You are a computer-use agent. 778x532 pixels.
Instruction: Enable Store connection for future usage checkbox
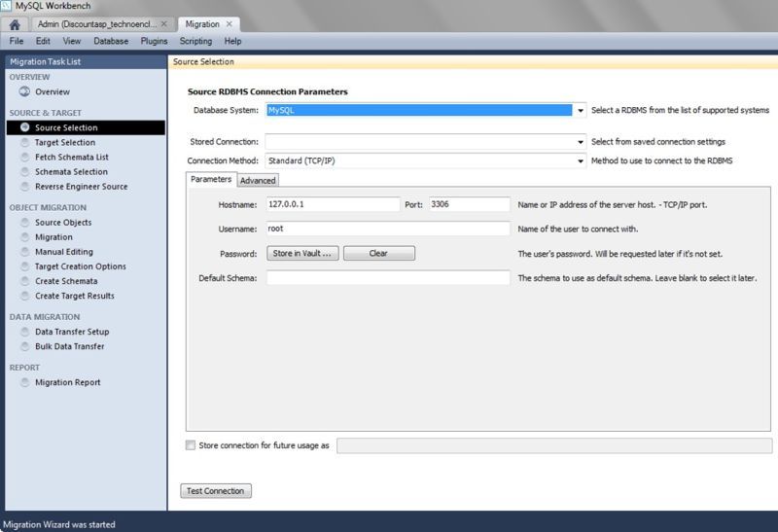191,445
